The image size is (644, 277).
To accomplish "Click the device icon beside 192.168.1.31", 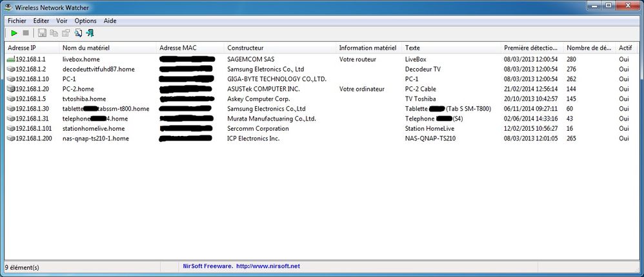I will tap(11, 119).
